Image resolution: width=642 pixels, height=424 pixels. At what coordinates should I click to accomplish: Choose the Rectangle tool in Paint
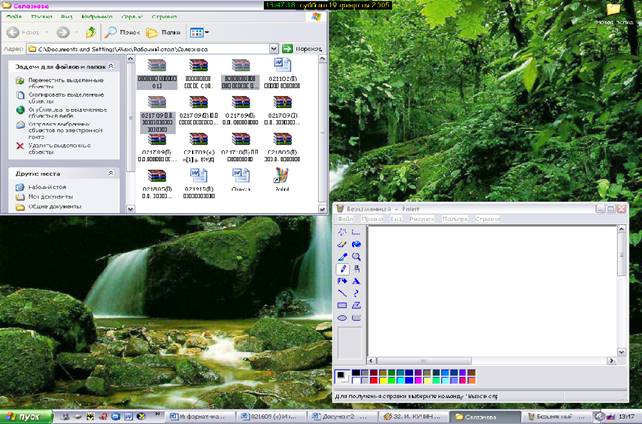coord(343,305)
